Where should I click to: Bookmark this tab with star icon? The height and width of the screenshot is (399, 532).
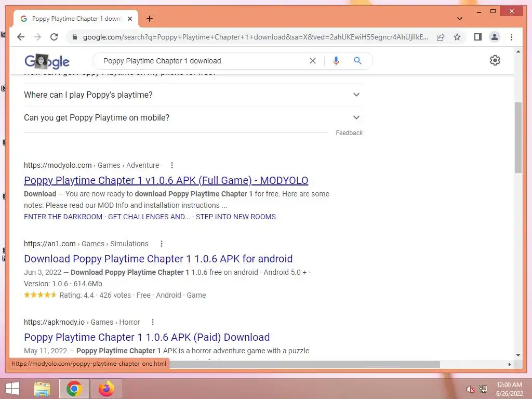pyautogui.click(x=457, y=37)
